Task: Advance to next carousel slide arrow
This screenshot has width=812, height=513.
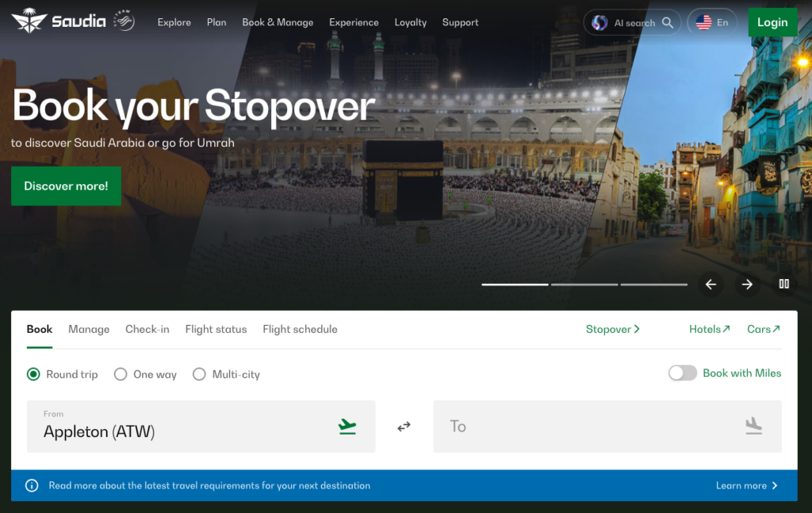Action: [x=747, y=284]
